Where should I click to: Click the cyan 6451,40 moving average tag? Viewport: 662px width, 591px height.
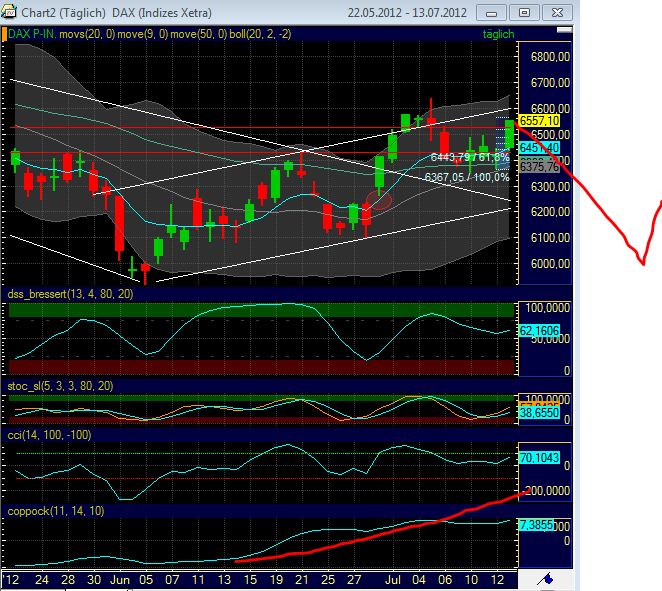(539, 148)
